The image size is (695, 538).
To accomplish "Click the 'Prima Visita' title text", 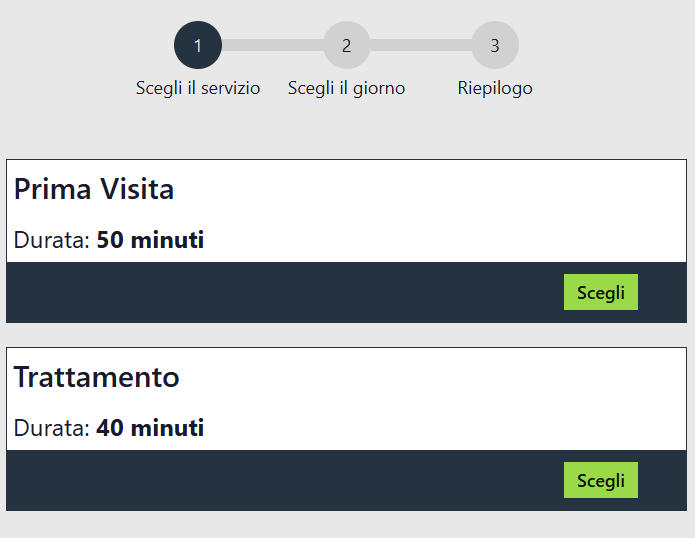I will click(x=94, y=189).
